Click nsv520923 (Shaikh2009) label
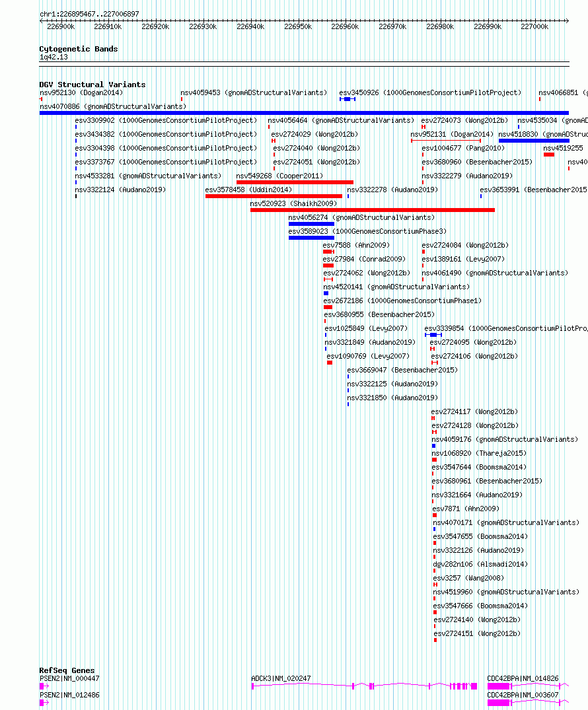588x710 pixels. click(x=293, y=204)
